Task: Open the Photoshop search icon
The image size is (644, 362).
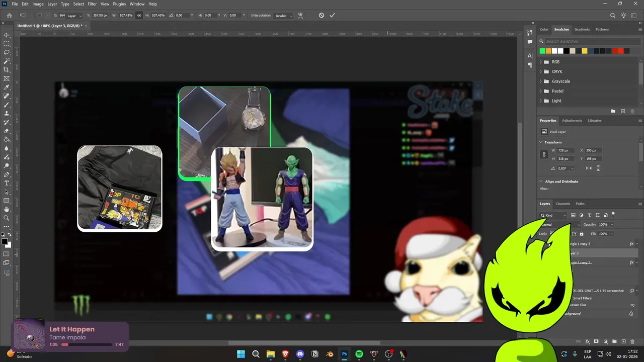Action: click(x=612, y=15)
